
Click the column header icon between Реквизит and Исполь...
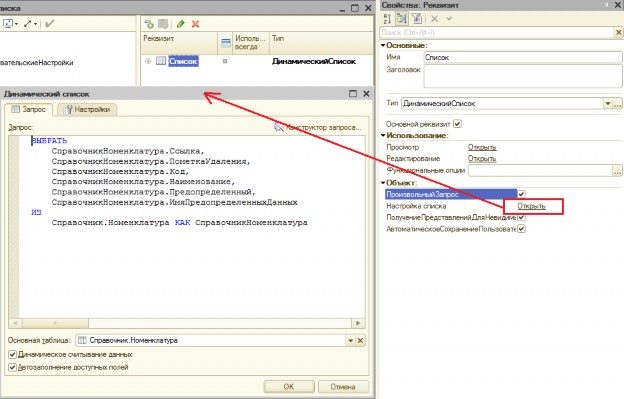click(226, 43)
